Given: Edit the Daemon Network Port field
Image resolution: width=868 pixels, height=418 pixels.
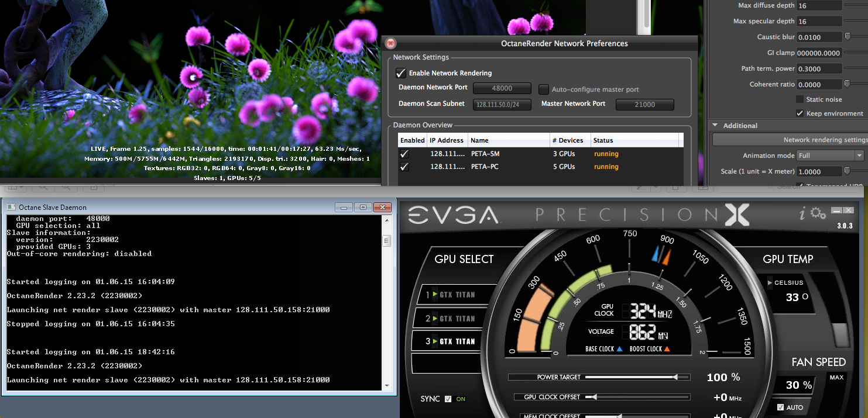Looking at the screenshot, I should tap(502, 88).
